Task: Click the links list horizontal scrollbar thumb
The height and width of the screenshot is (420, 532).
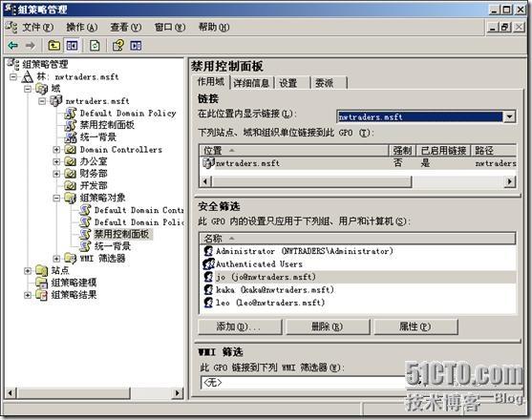Action: point(311,181)
